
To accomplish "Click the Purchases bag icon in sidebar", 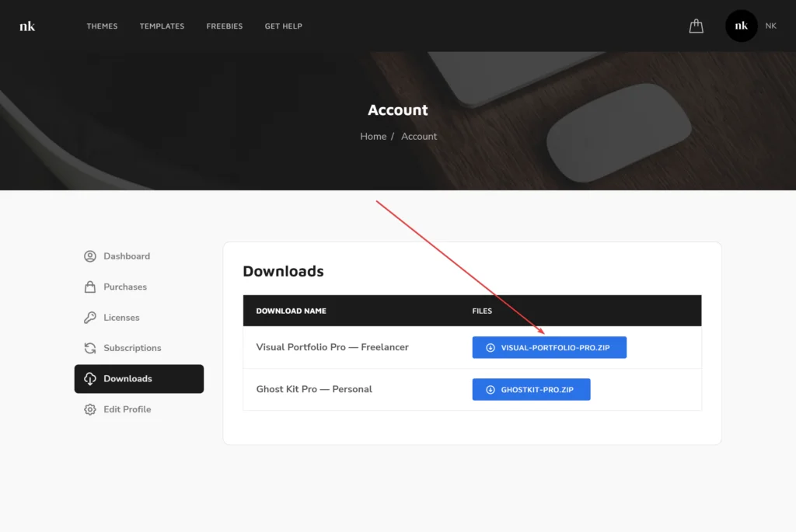I will [90, 287].
